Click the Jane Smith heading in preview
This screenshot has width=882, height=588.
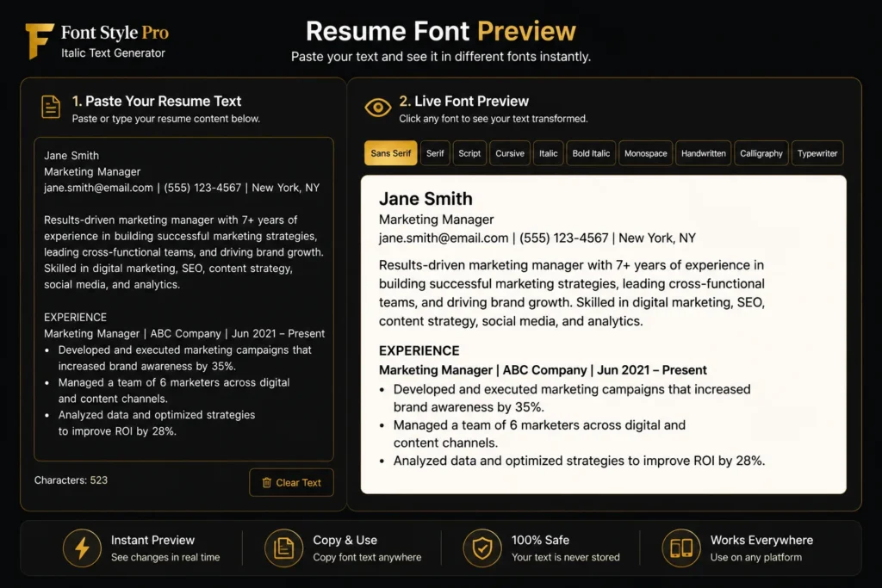(425, 198)
